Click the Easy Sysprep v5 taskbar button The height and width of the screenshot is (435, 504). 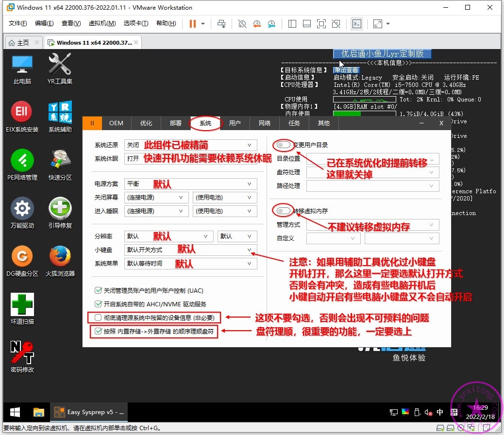pos(89,412)
